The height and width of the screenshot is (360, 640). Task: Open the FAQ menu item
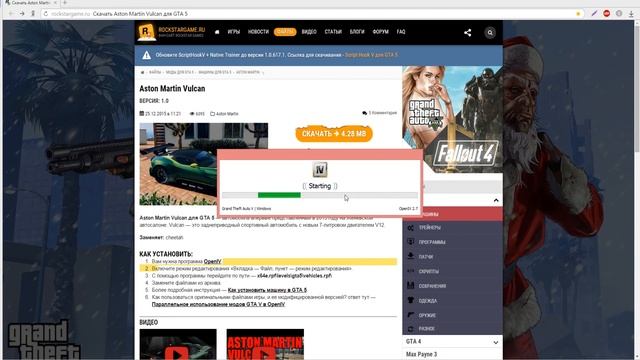401,32
